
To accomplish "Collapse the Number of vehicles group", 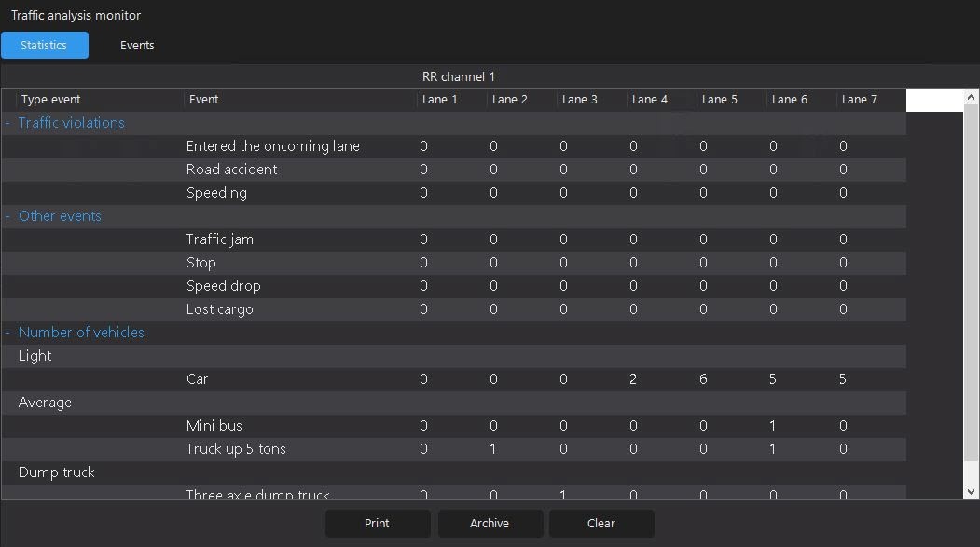I will click(7, 333).
